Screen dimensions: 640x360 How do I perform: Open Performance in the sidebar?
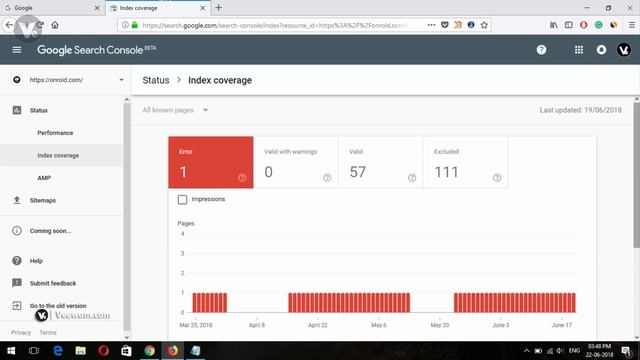(x=55, y=133)
